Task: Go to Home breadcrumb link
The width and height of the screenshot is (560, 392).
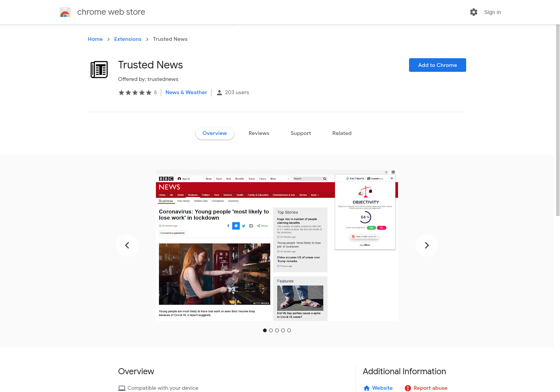Action: click(x=95, y=39)
